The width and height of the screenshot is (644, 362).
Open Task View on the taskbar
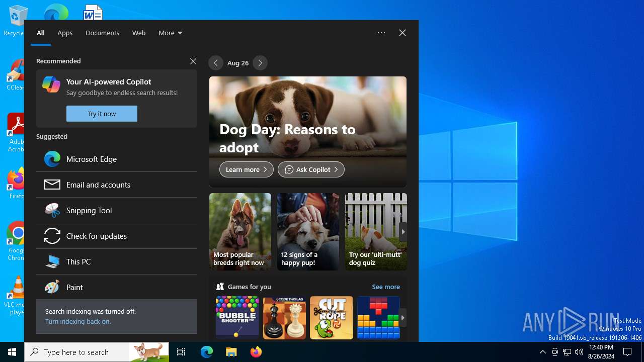[x=181, y=352]
